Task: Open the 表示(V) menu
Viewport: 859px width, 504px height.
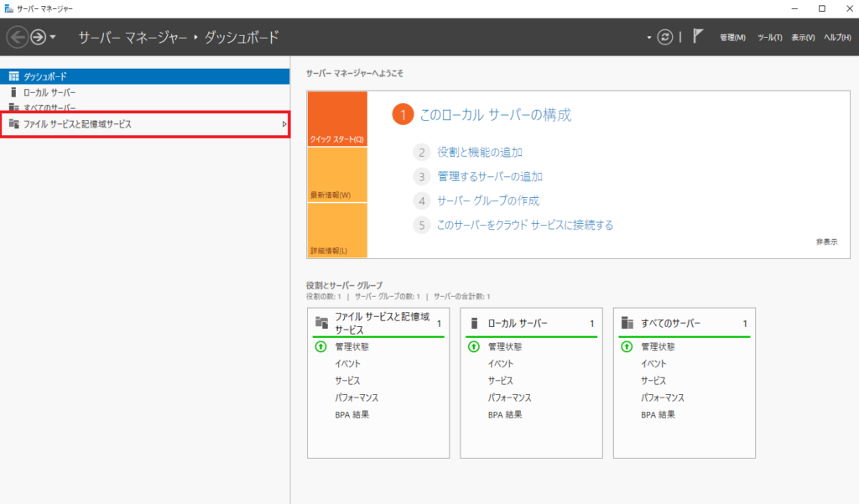Action: click(x=803, y=38)
